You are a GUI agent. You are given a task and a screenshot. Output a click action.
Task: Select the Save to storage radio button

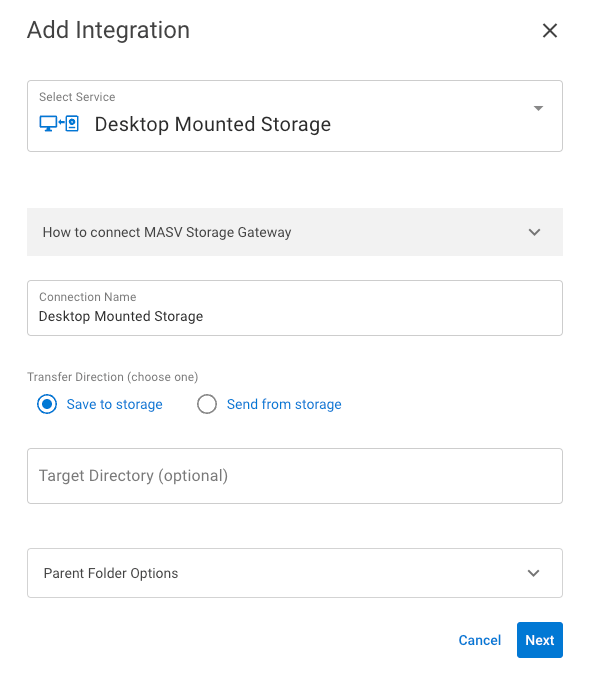[47, 404]
